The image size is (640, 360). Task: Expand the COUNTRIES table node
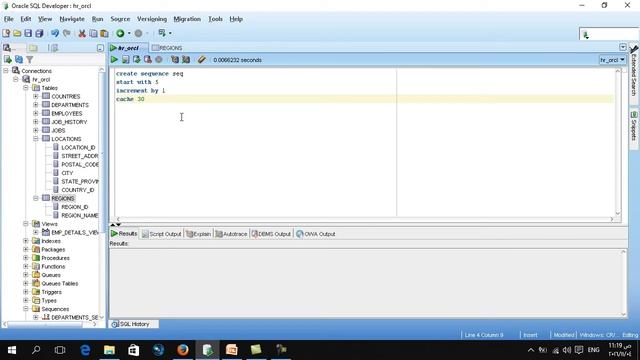[x=36, y=96]
